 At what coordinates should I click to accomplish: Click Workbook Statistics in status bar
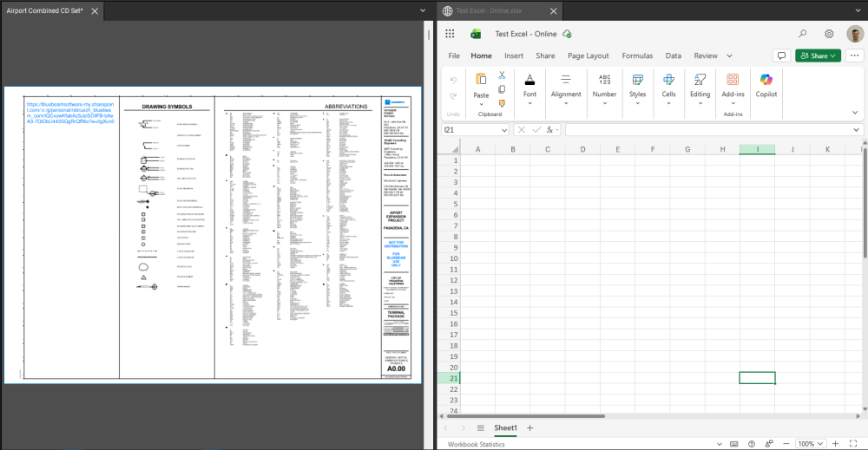[x=476, y=444]
